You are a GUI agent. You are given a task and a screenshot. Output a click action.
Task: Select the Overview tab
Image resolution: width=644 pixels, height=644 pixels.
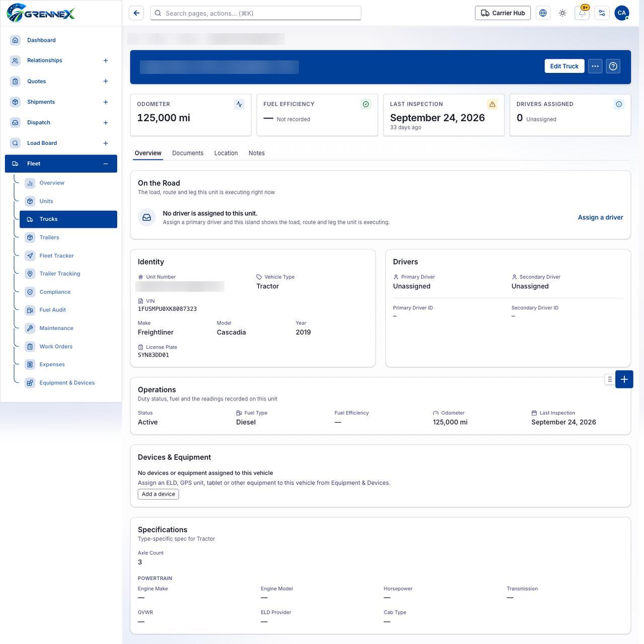(x=148, y=153)
